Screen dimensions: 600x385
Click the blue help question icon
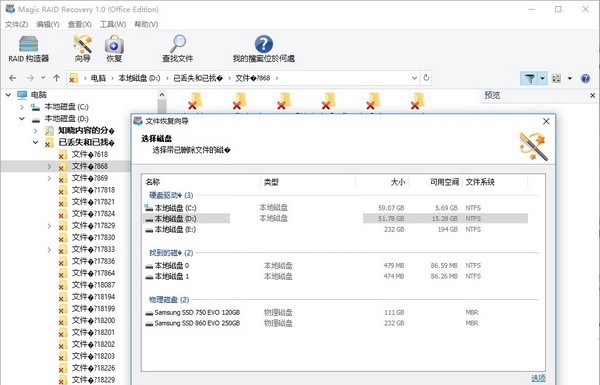click(x=585, y=78)
